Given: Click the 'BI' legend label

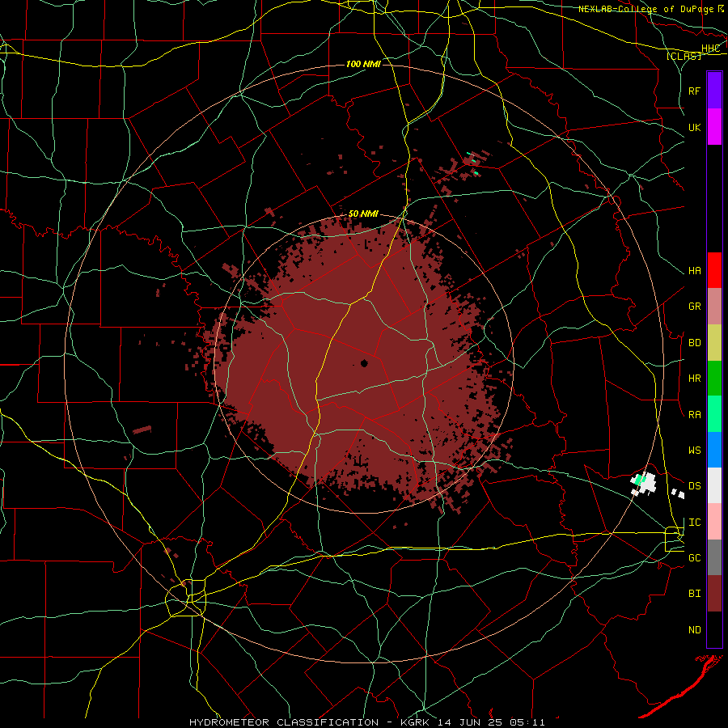Looking at the screenshot, I should click(695, 594).
